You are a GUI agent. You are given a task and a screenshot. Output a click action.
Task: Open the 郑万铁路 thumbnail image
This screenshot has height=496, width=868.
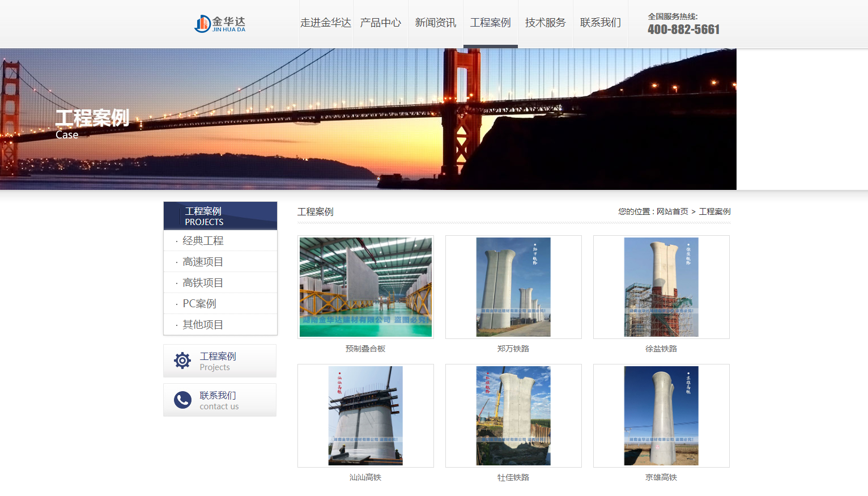pos(513,287)
